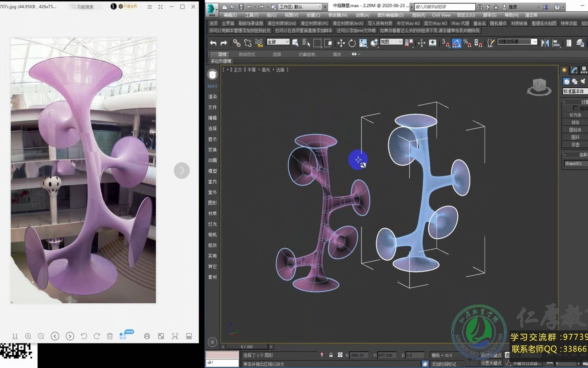Click the Bind to Space Warp icon
The height and width of the screenshot is (368, 588).
(x=259, y=43)
